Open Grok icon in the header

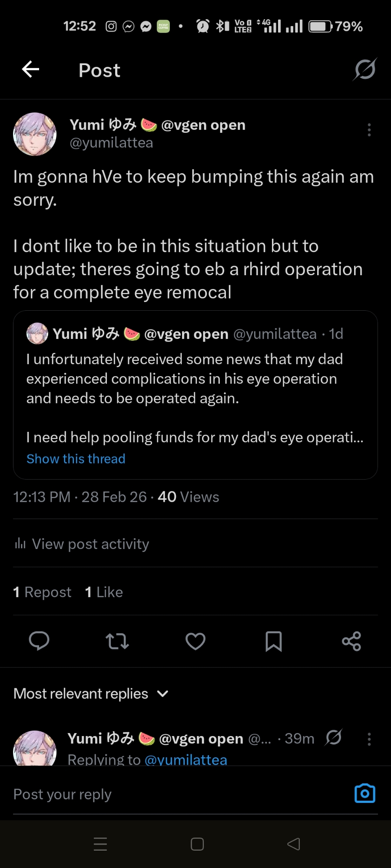pyautogui.click(x=364, y=69)
